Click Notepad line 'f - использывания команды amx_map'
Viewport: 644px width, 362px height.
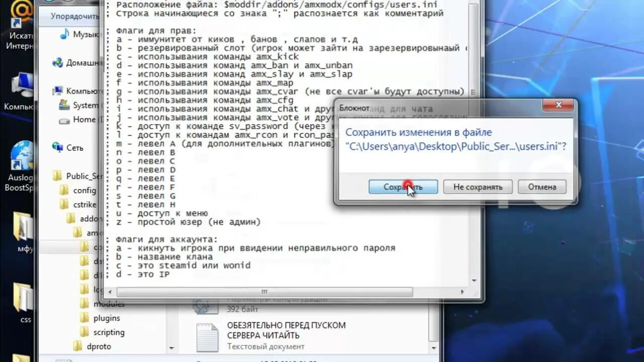click(x=199, y=83)
